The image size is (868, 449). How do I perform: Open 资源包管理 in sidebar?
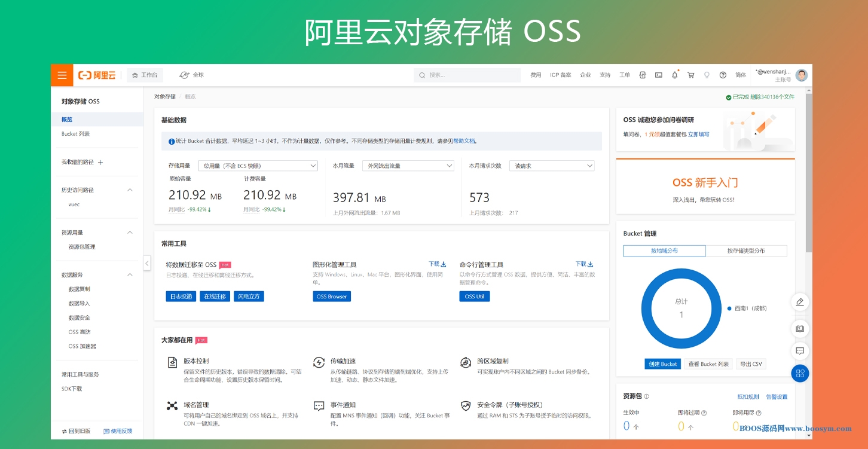coord(82,247)
